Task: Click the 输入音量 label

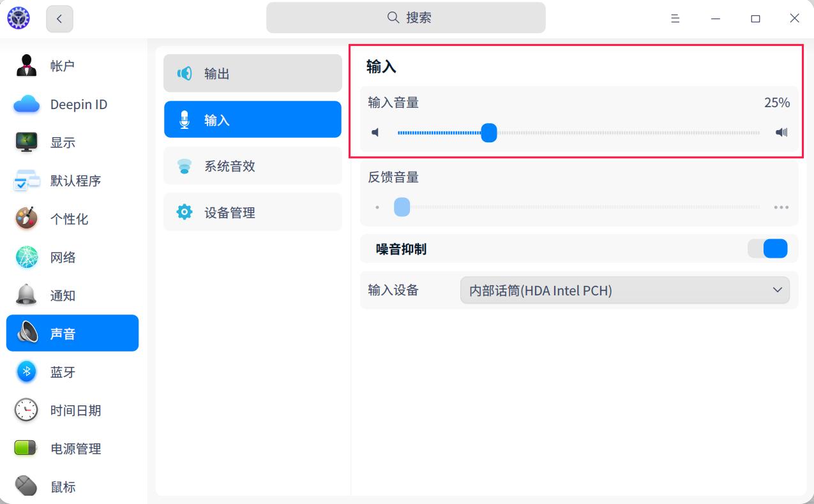Action: (x=393, y=103)
